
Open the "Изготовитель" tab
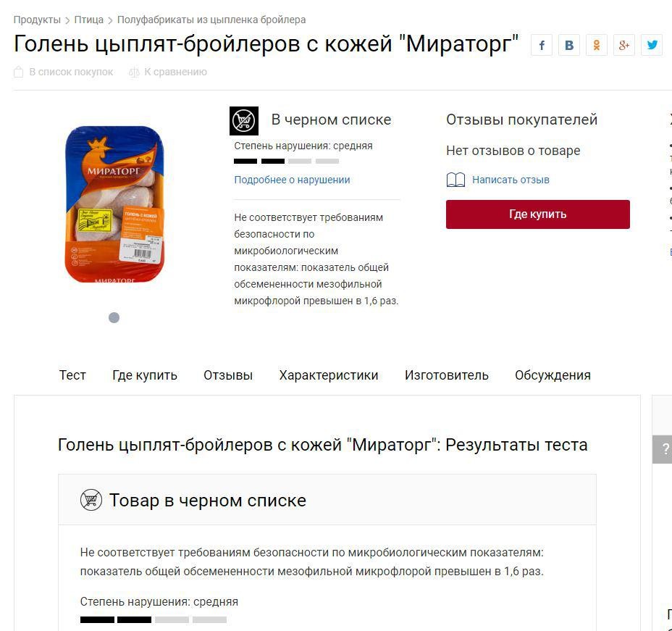pyautogui.click(x=447, y=375)
